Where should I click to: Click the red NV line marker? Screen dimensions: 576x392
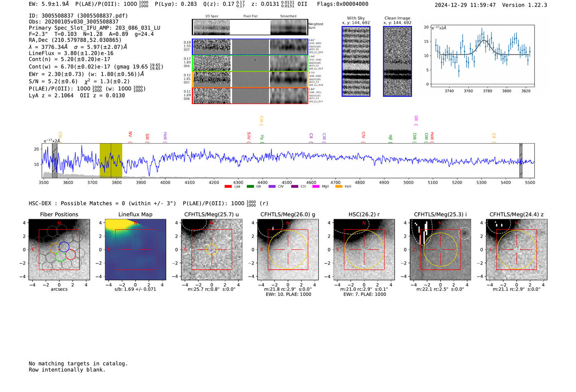[x=130, y=137]
